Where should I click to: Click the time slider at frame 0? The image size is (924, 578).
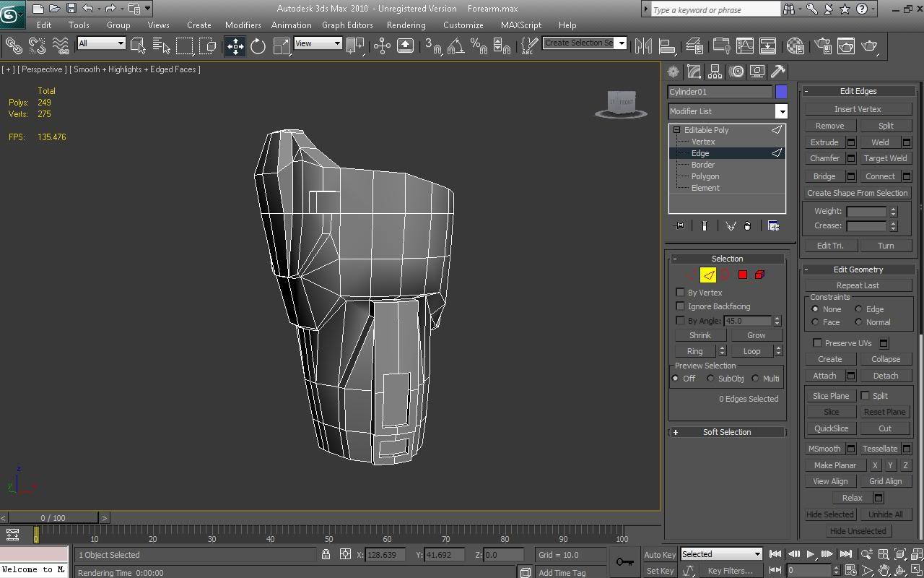tap(53, 518)
